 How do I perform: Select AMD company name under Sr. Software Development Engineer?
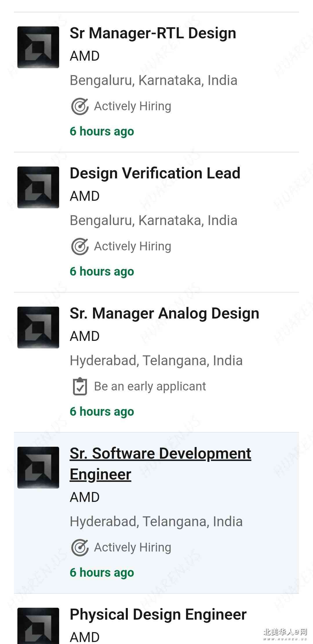[85, 497]
